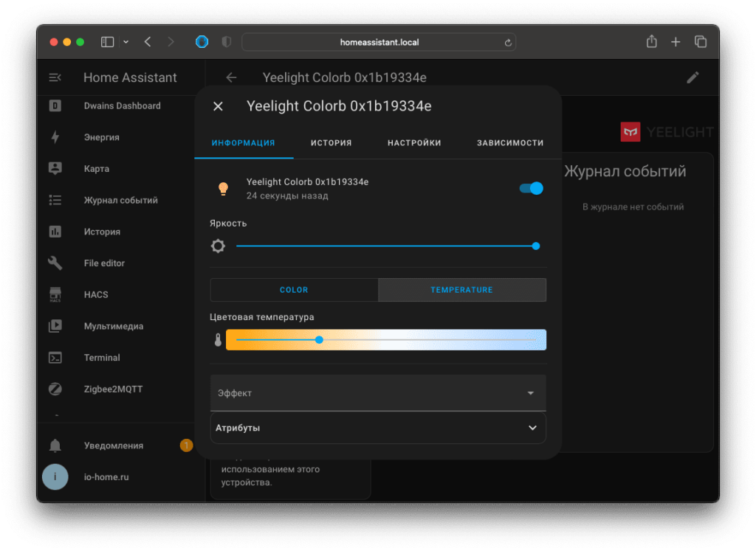
Task: Click В журнале нет событий text
Action: click(633, 207)
